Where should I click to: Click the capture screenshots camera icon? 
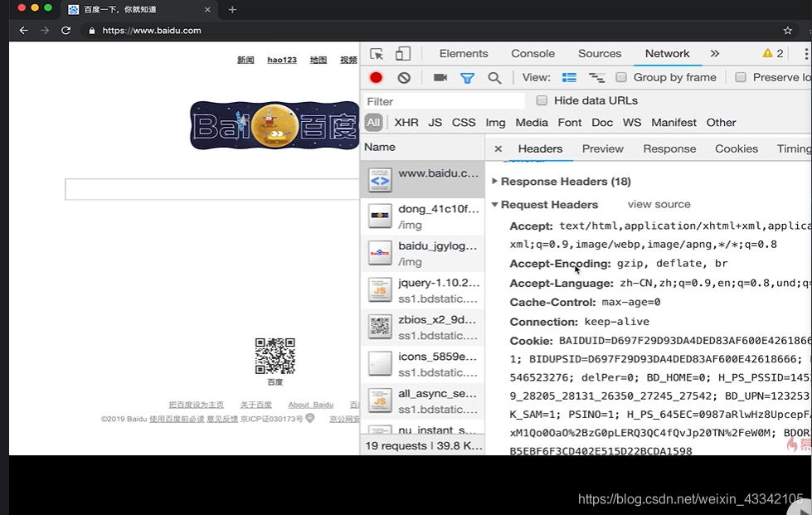click(440, 78)
